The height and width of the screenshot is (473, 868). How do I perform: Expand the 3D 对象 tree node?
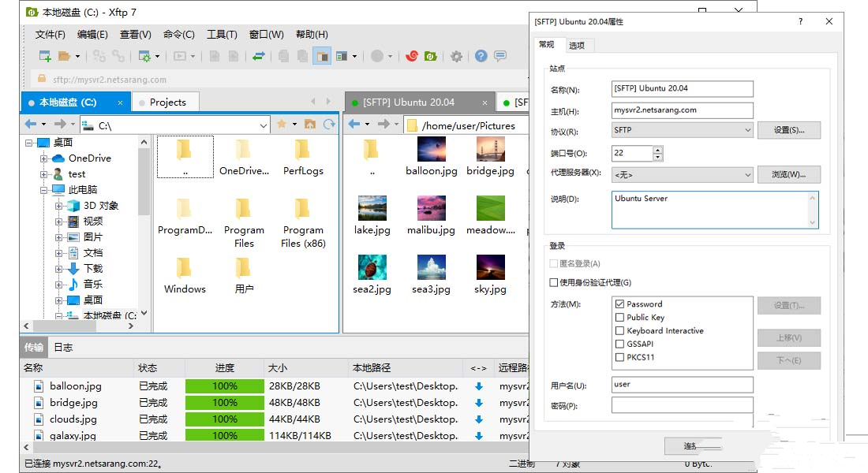(x=58, y=206)
